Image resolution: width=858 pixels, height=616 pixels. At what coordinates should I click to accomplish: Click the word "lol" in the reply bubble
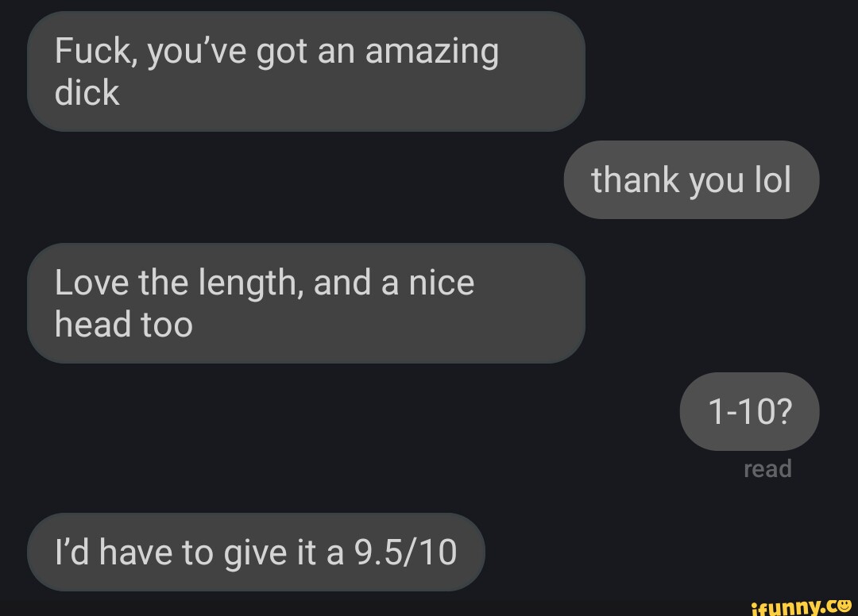click(772, 180)
